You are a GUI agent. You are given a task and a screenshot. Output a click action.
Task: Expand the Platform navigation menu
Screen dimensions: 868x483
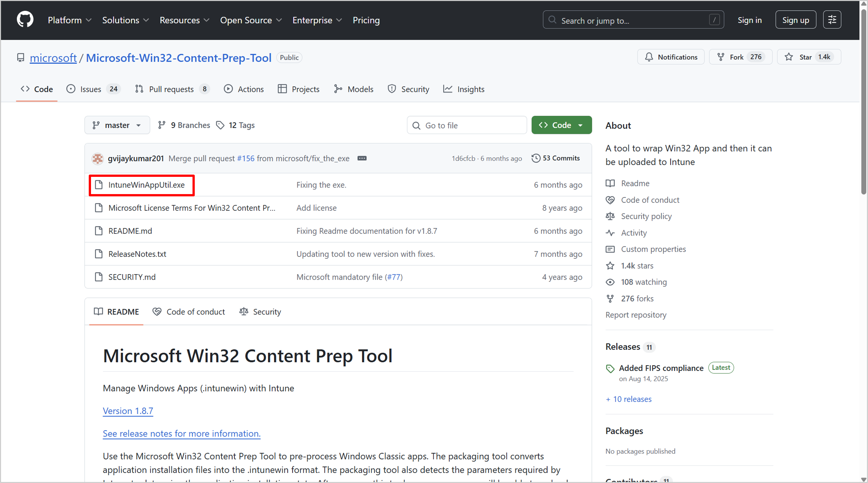click(x=69, y=20)
